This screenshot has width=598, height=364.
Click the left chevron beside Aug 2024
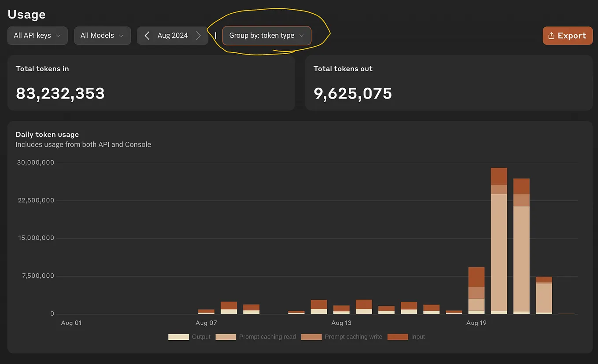tap(147, 35)
